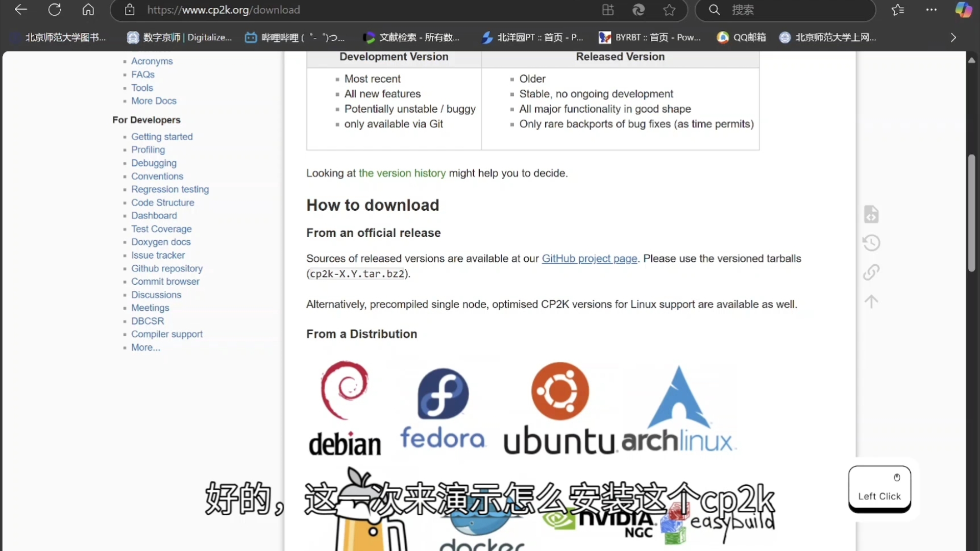Expand the More... developer links item

coord(145,347)
